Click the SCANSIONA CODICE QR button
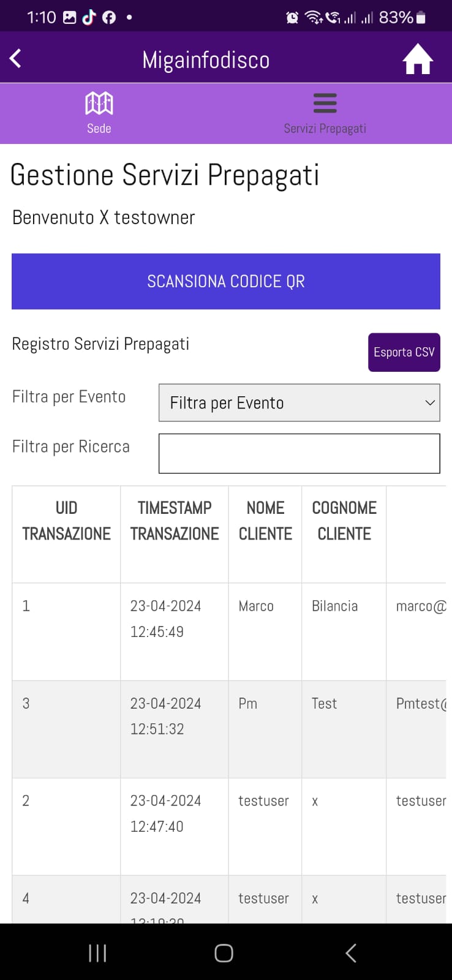The width and height of the screenshot is (452, 980). pos(226,282)
